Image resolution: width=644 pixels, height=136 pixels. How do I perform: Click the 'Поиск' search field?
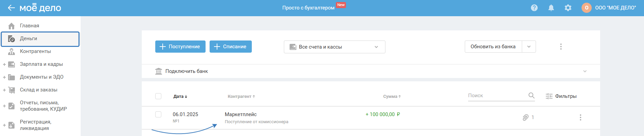coord(496,96)
